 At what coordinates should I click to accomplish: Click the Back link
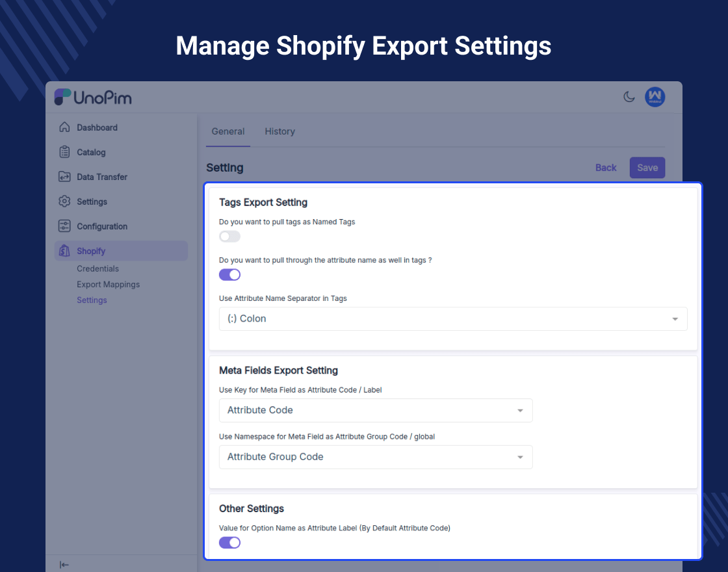tap(605, 168)
